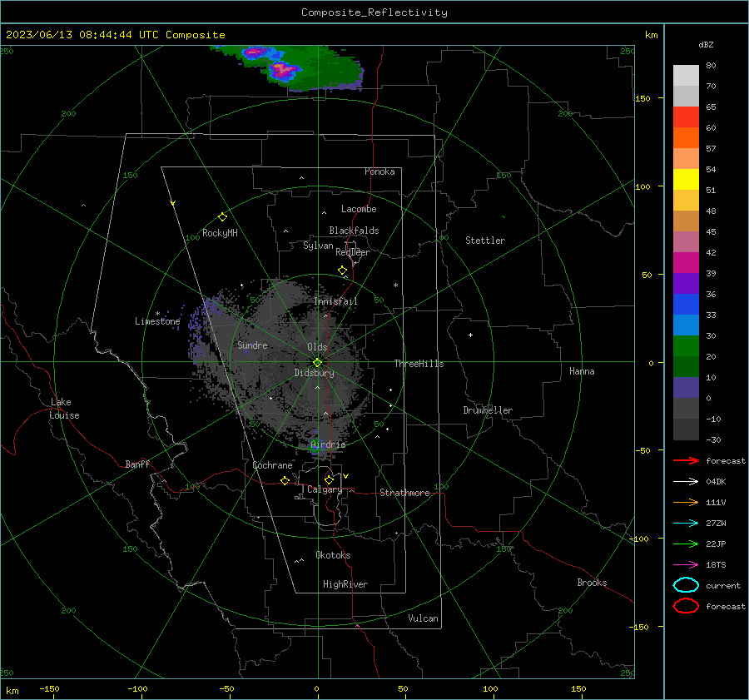Click the 'Didsbury' label
The height and width of the screenshot is (700, 749).
(314, 373)
